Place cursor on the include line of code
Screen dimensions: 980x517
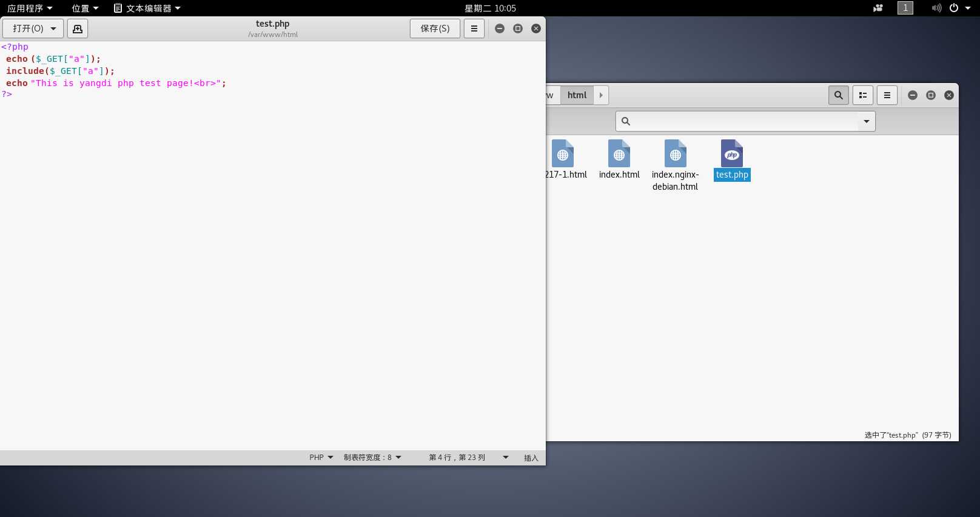pos(60,71)
